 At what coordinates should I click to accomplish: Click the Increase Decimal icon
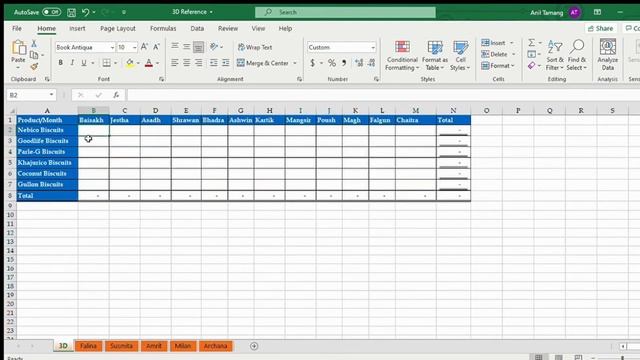(359, 63)
